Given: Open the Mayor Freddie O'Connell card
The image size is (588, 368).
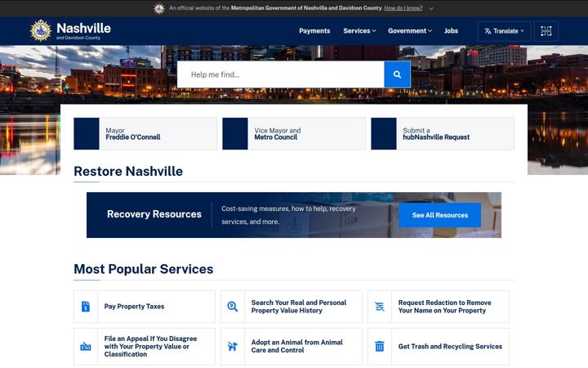Looking at the screenshot, I should pyautogui.click(x=145, y=133).
